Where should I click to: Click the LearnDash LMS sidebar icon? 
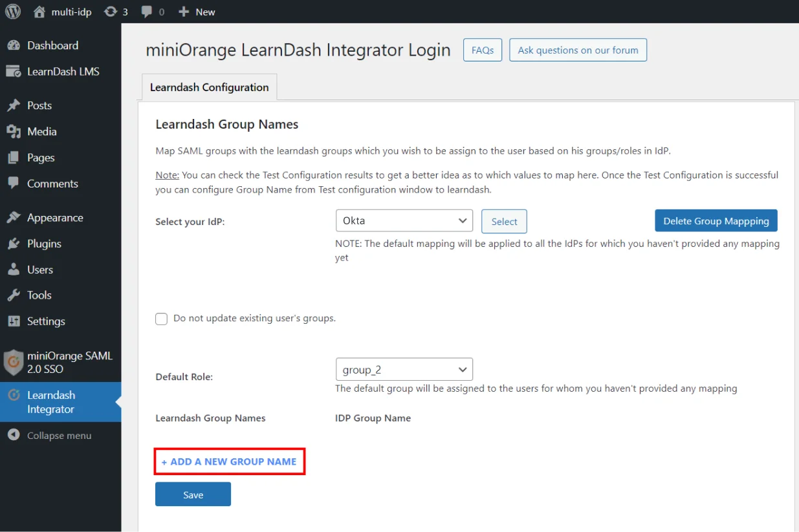14,72
